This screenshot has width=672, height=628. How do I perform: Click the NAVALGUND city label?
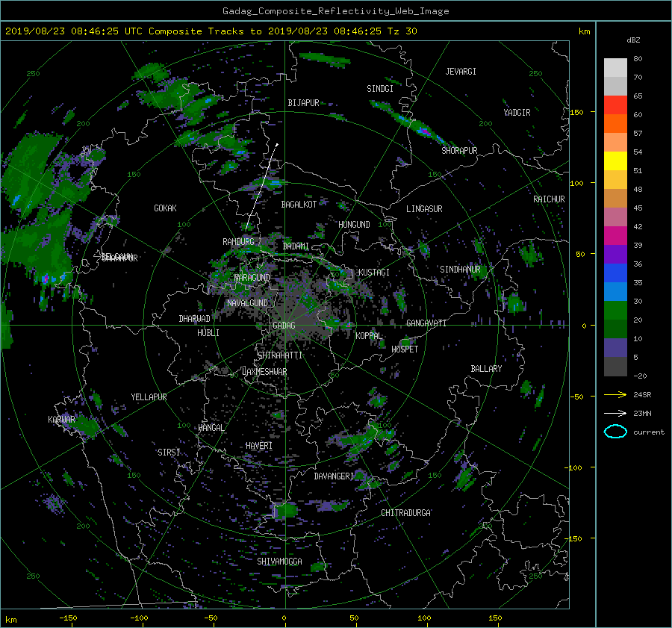(x=247, y=303)
